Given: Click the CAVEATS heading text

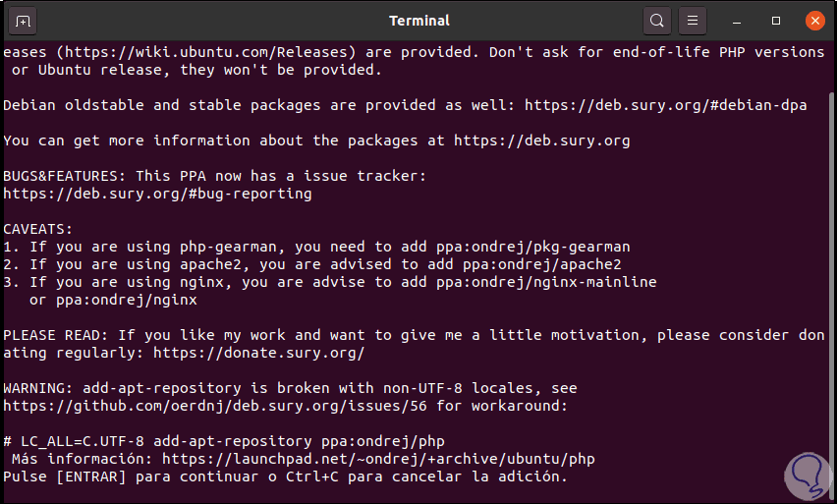Looking at the screenshot, I should [x=39, y=229].
